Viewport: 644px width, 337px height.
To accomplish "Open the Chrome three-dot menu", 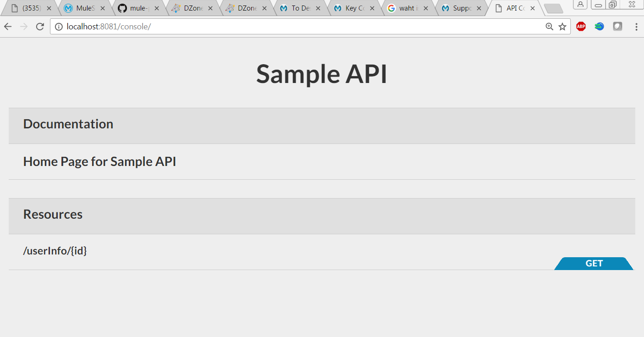I will tap(636, 27).
